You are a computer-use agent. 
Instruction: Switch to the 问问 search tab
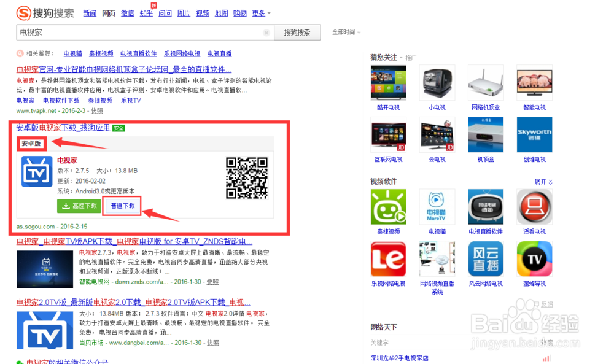[x=165, y=14]
